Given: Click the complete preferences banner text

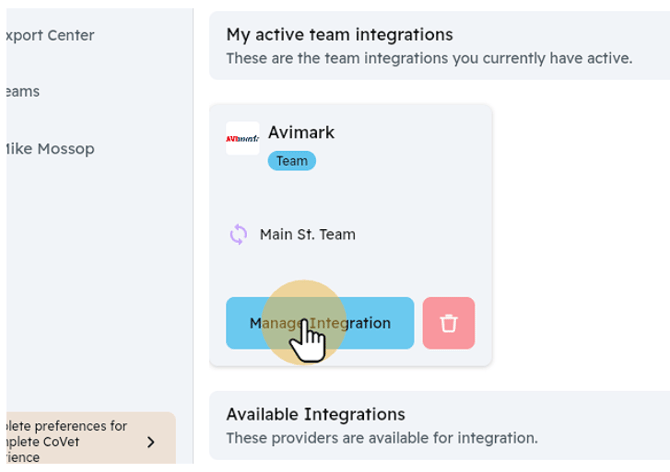Looking at the screenshot, I should pos(66,441).
